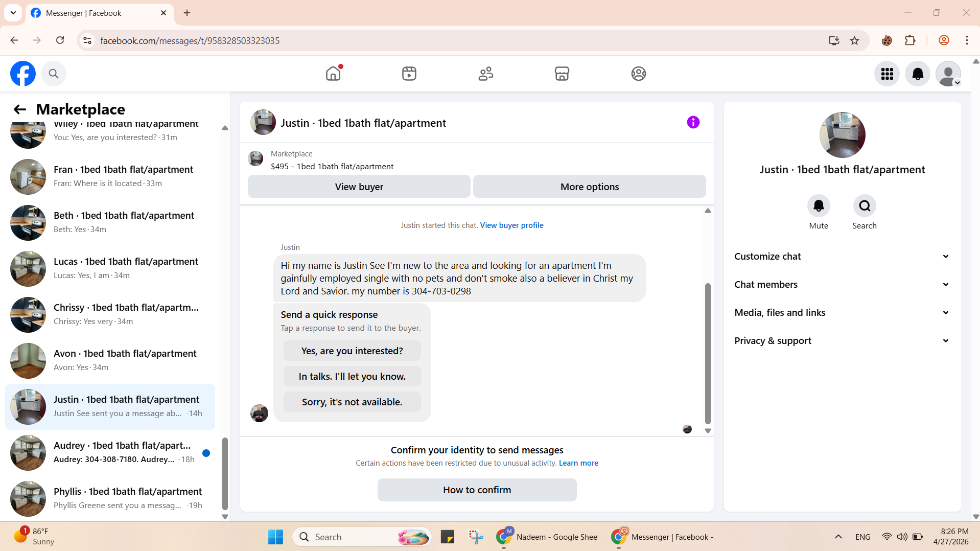Click the chat message list scrollbar
This screenshot has height=551, width=980.
pyautogui.click(x=708, y=354)
